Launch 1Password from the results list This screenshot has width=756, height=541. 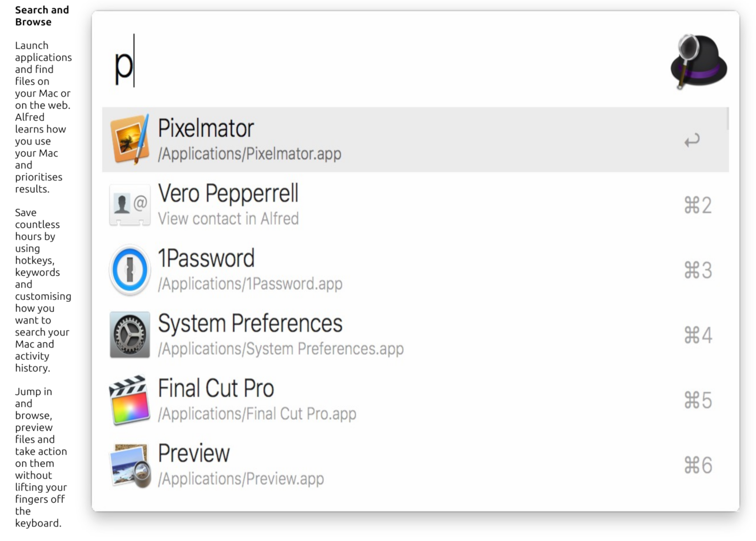point(206,259)
